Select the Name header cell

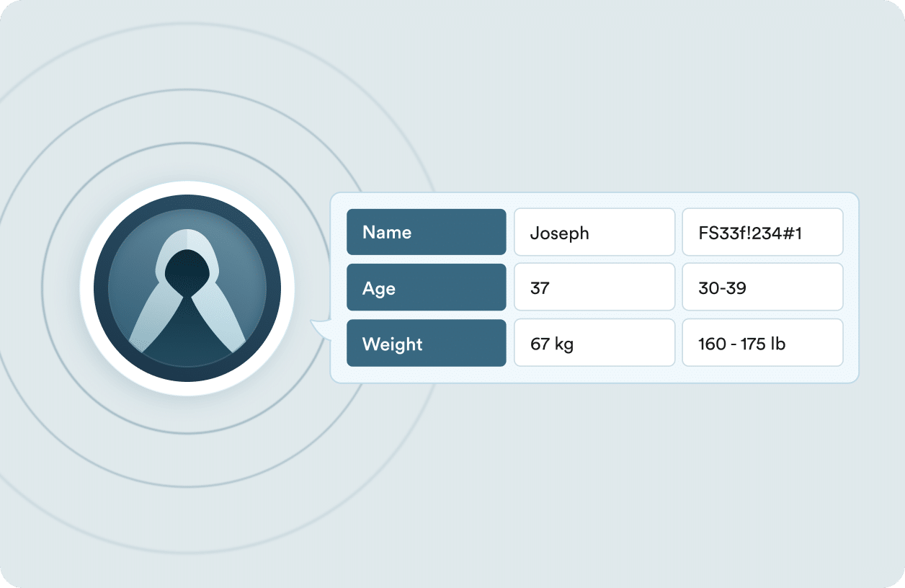pos(427,232)
